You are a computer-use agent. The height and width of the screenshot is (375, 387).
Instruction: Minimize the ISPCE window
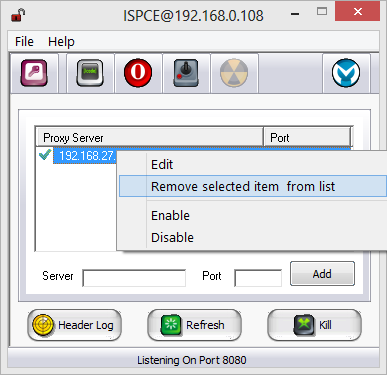point(295,14)
